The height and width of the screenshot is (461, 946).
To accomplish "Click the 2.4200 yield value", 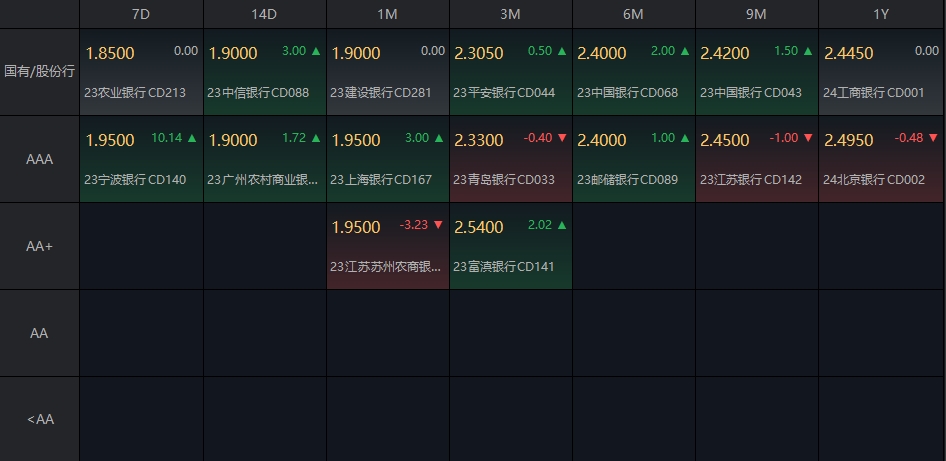I will click(725, 53).
